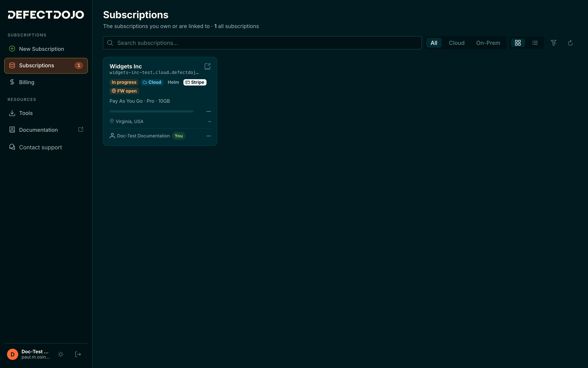The image size is (588, 368).
Task: Click the magnifier icon in the search box
Action: (110, 43)
